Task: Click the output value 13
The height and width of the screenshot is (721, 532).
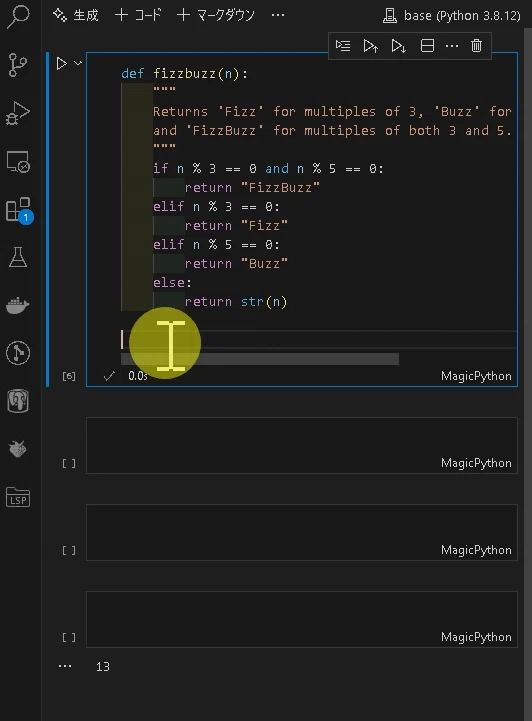Action: click(x=103, y=667)
